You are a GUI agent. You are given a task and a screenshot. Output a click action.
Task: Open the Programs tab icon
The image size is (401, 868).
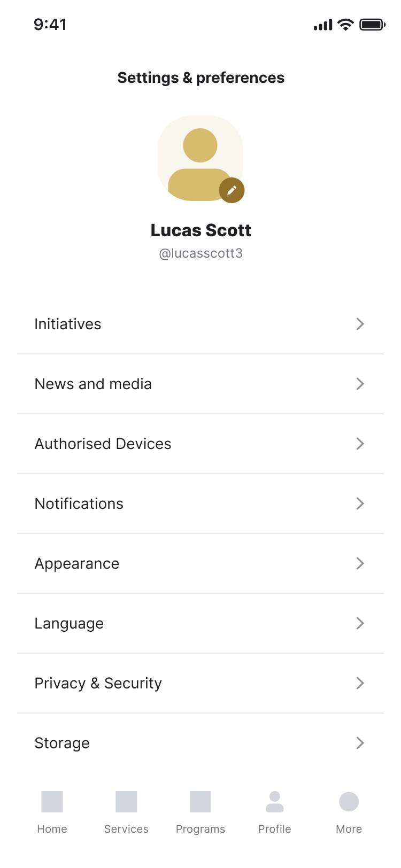pyautogui.click(x=200, y=801)
